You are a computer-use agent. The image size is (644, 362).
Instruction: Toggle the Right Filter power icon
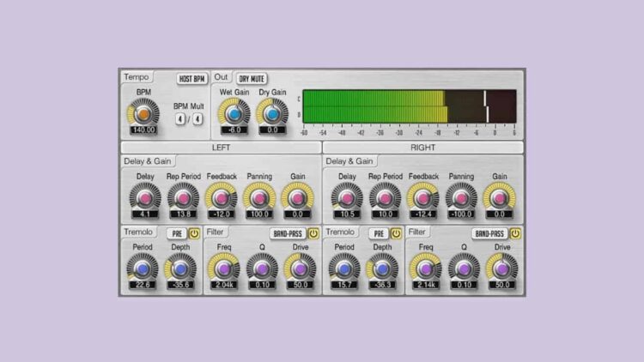(515, 233)
